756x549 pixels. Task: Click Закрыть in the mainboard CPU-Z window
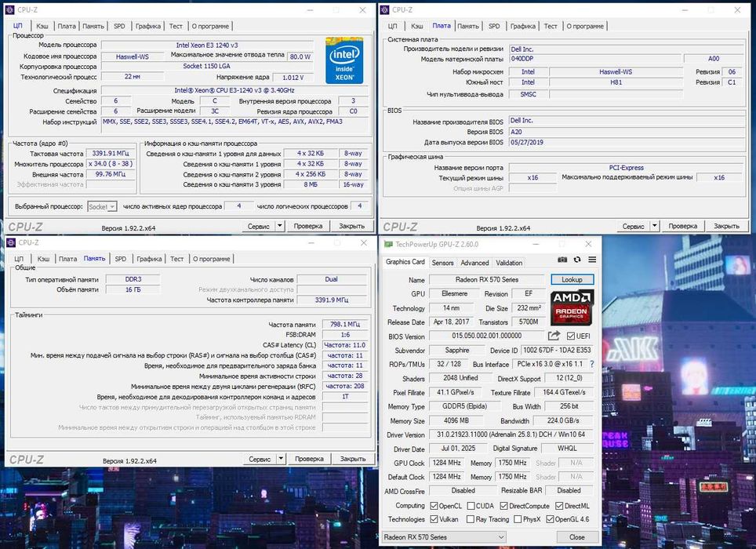[726, 226]
